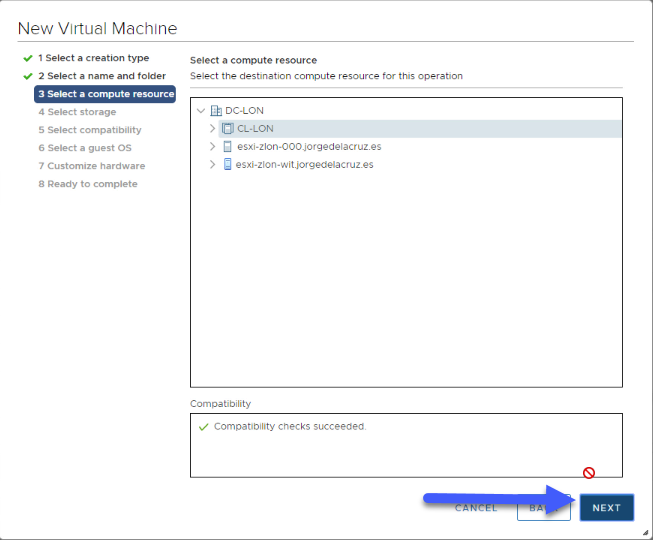Image resolution: width=653 pixels, height=540 pixels.
Task: Open step 8 Ready to complete
Action: click(x=88, y=184)
